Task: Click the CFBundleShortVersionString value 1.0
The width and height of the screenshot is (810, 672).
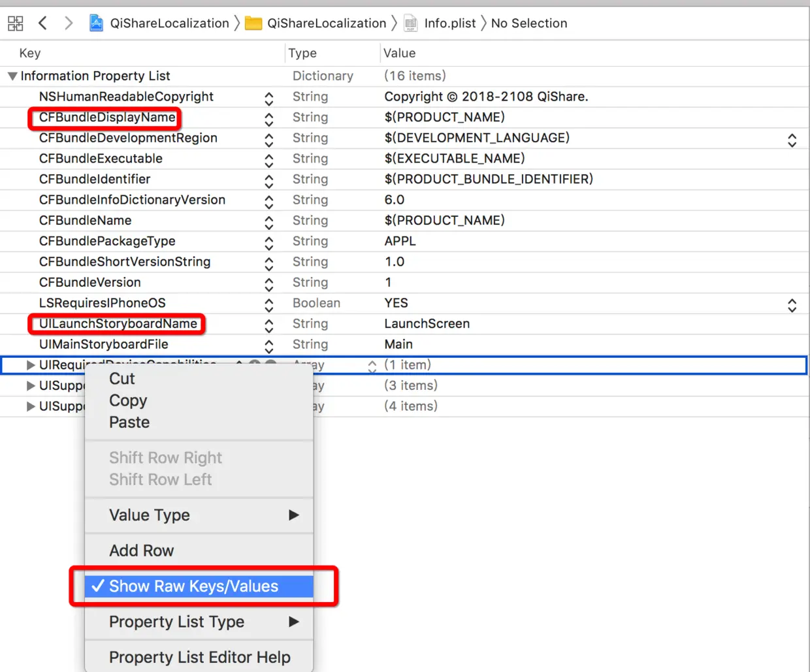Action: click(x=393, y=261)
